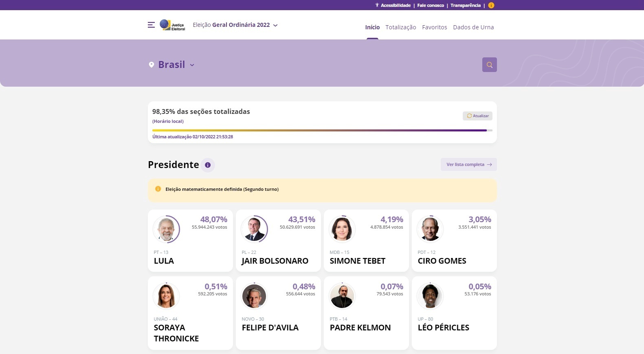Switch to the Totalização tab

pyautogui.click(x=401, y=27)
